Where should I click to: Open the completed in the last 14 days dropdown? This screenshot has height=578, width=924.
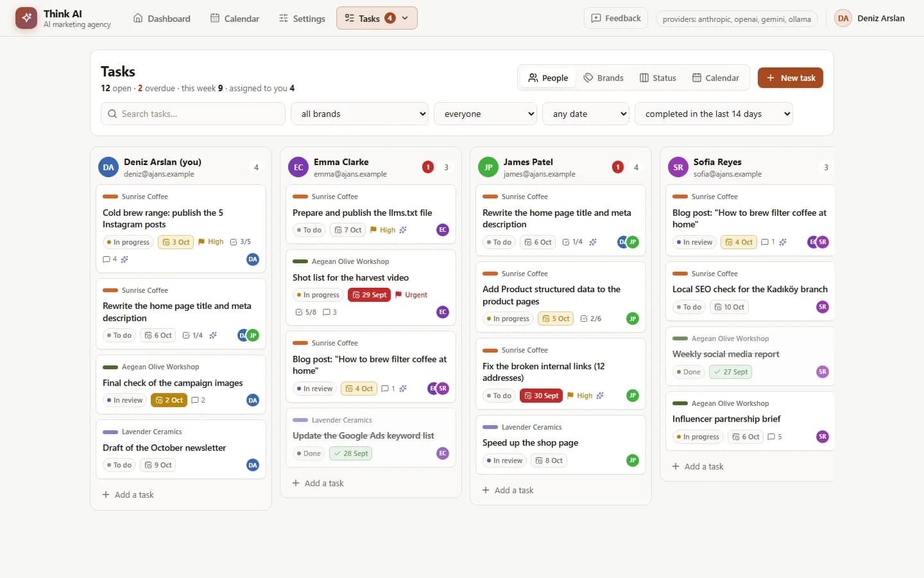pos(714,114)
